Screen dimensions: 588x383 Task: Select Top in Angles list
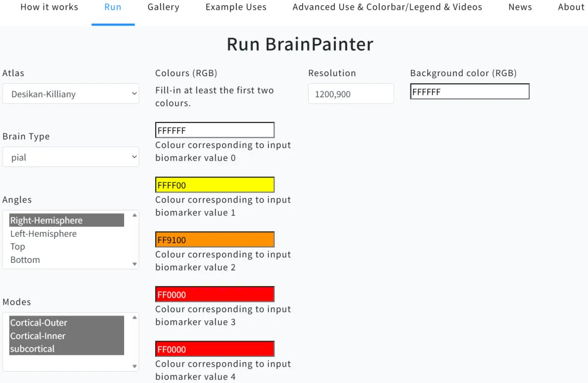point(67,246)
